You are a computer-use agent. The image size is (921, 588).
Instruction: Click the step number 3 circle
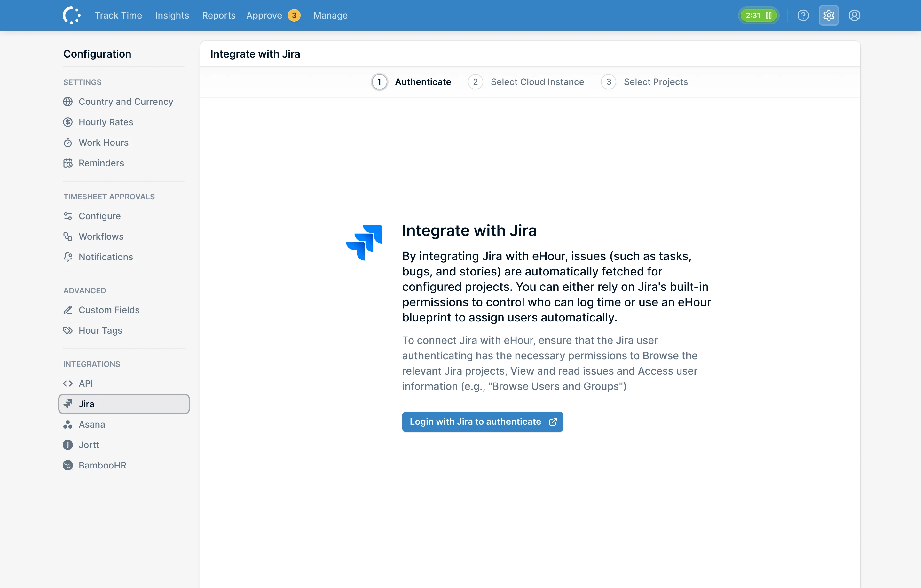coord(608,82)
